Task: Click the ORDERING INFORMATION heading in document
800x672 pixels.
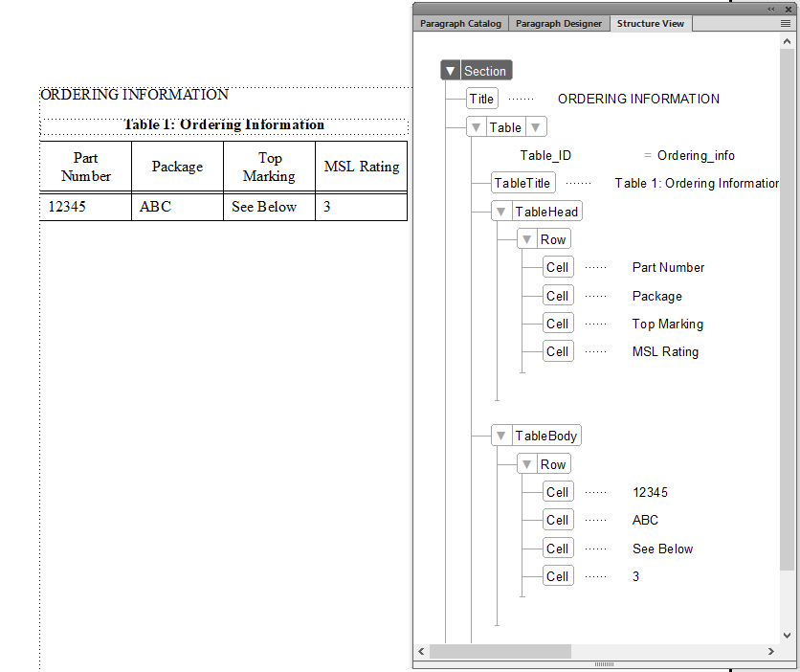Action: pyautogui.click(x=134, y=95)
